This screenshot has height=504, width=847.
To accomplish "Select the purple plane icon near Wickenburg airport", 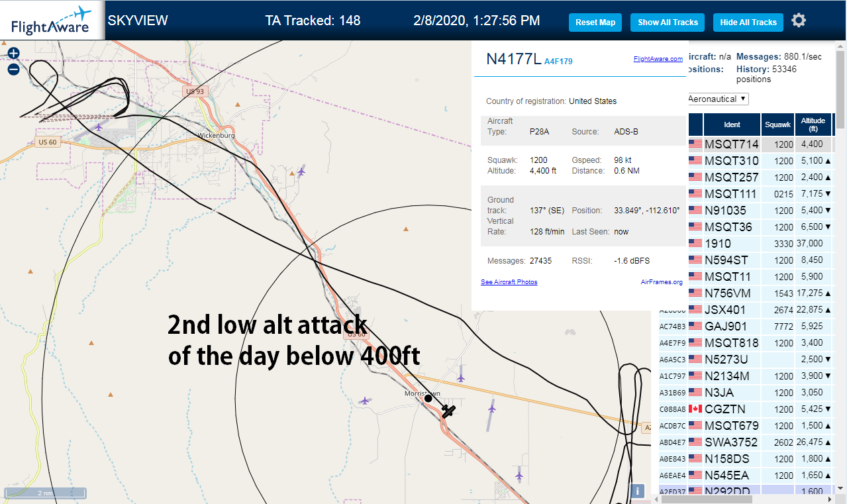I will (99, 126).
